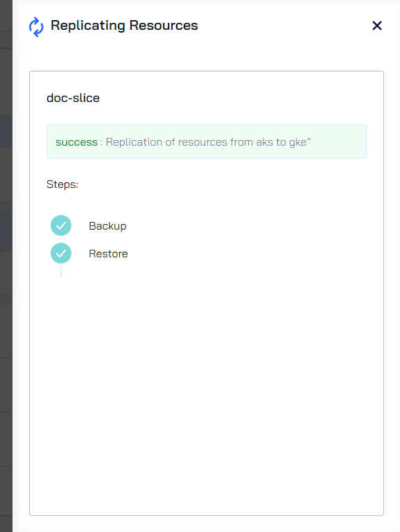
Task: Click empty right side of success banner
Action: [x=339, y=141]
